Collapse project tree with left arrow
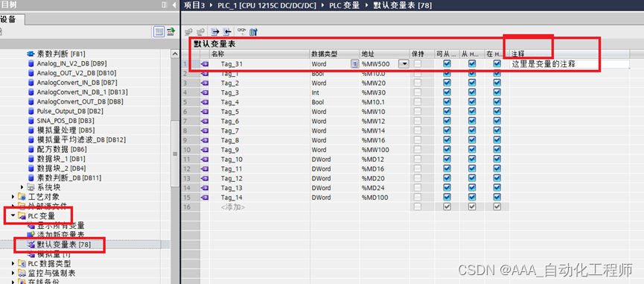 [174, 4]
